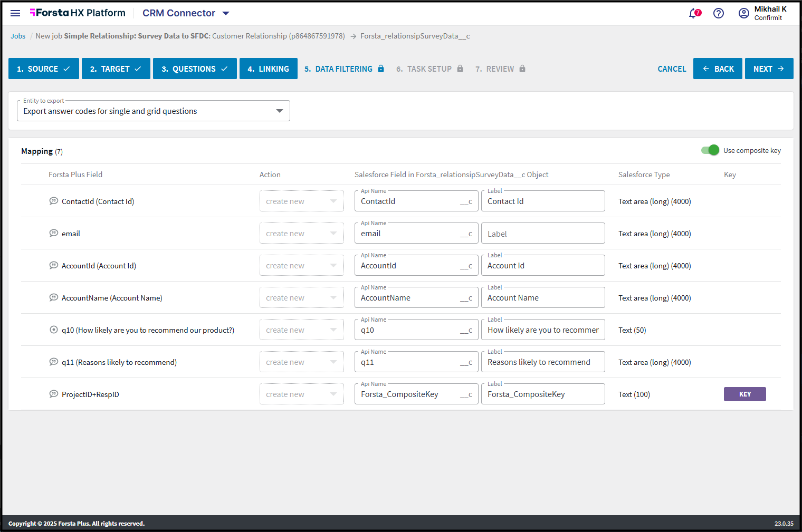The image size is (802, 532).
Task: Open Action dropdown for AccountId row
Action: [302, 265]
